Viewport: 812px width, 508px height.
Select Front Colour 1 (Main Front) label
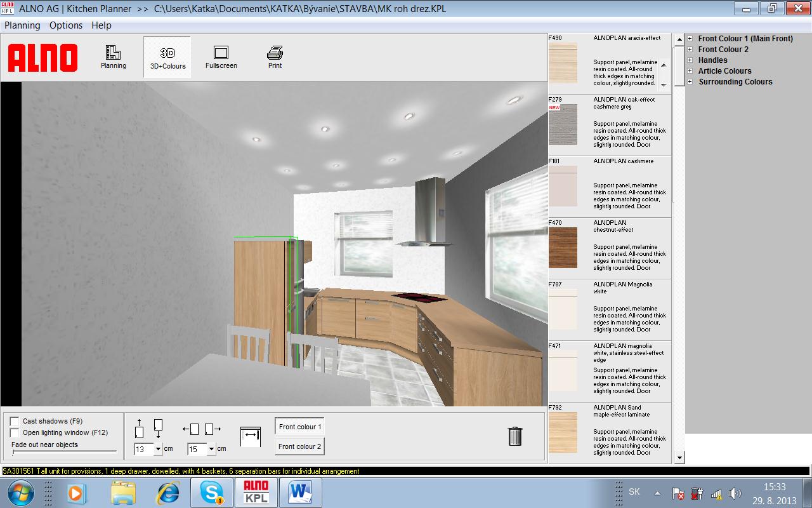pos(745,39)
